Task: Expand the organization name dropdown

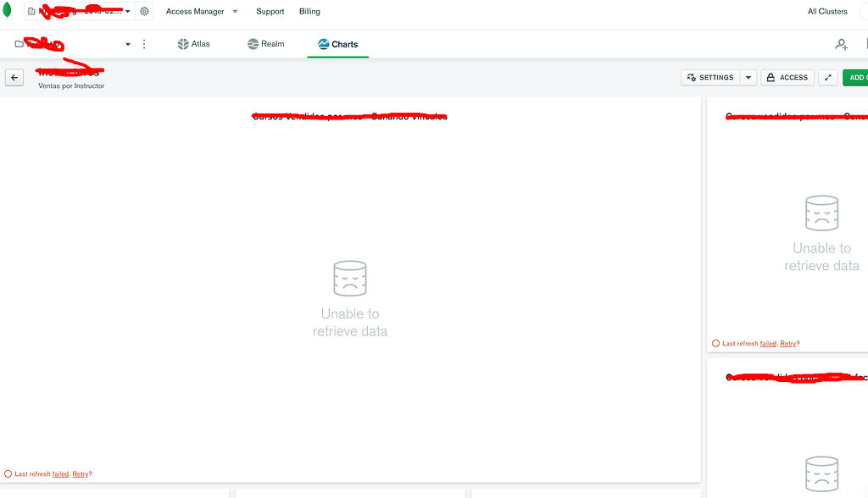Action: pyautogui.click(x=127, y=11)
